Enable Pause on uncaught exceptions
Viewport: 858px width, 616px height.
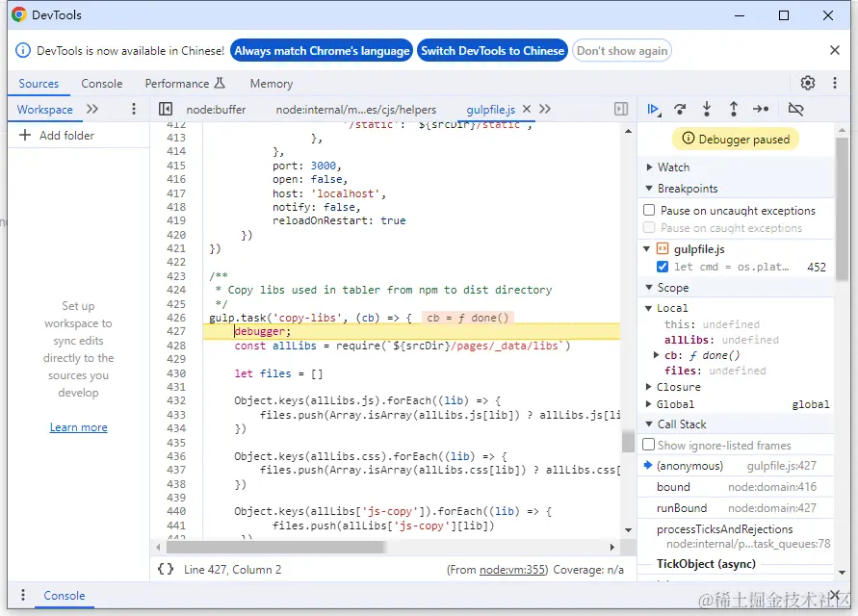[x=649, y=211]
